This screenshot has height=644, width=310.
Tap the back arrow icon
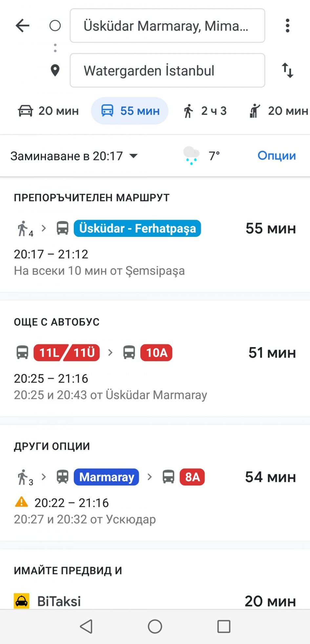pyautogui.click(x=23, y=26)
